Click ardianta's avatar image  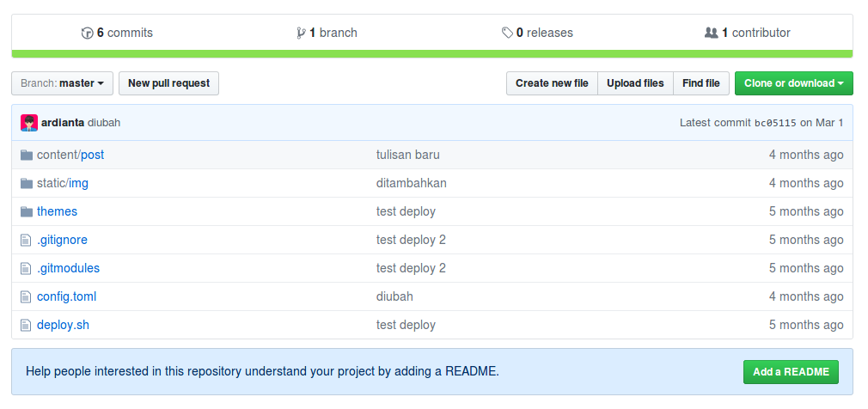(29, 123)
